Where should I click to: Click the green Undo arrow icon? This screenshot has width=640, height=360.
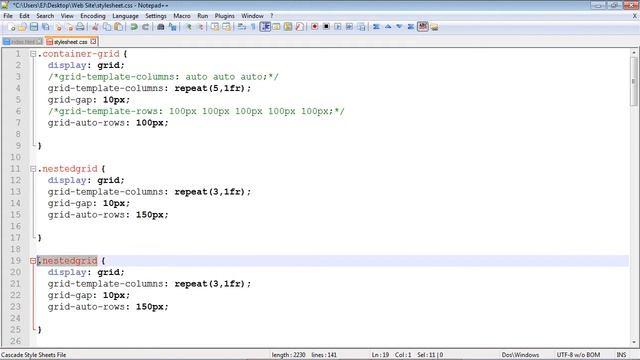(x=133, y=27)
